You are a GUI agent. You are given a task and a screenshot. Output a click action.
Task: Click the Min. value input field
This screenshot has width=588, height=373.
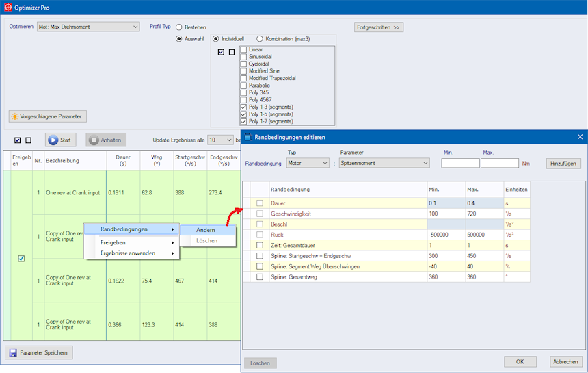[x=460, y=164]
